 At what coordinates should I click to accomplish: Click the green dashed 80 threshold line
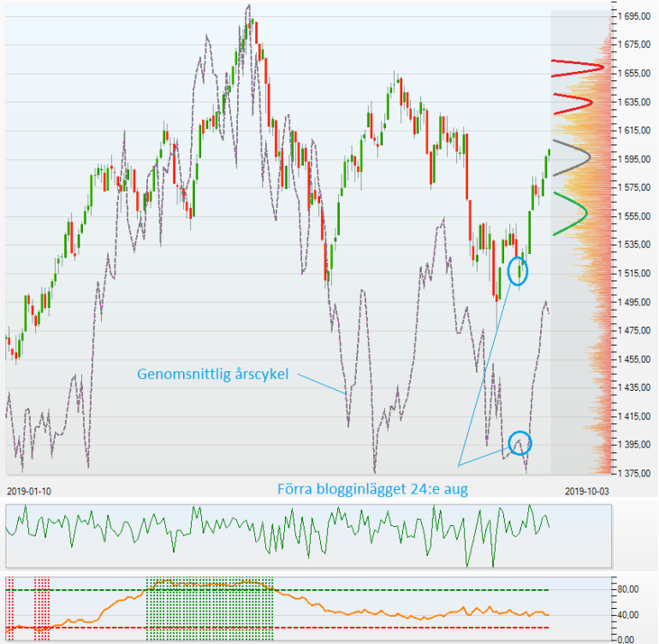277,590
